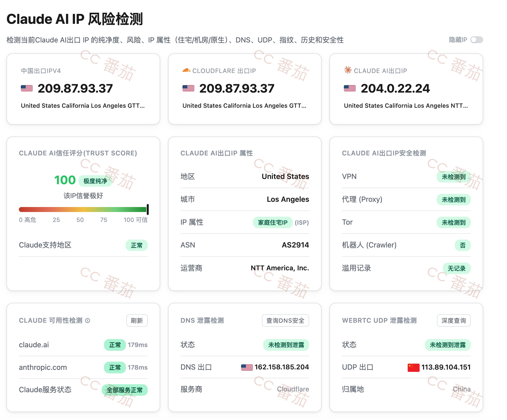
Task: Click the US flag beside DNS 出口 IP
Action: [x=247, y=367]
